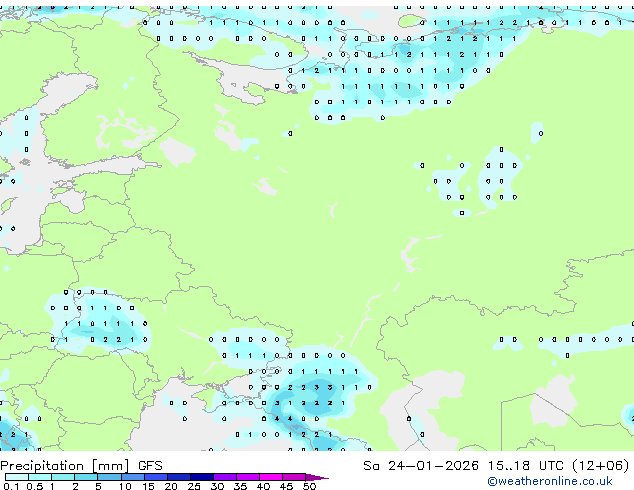Open the weatheronline.co.uk link

[x=550, y=481]
